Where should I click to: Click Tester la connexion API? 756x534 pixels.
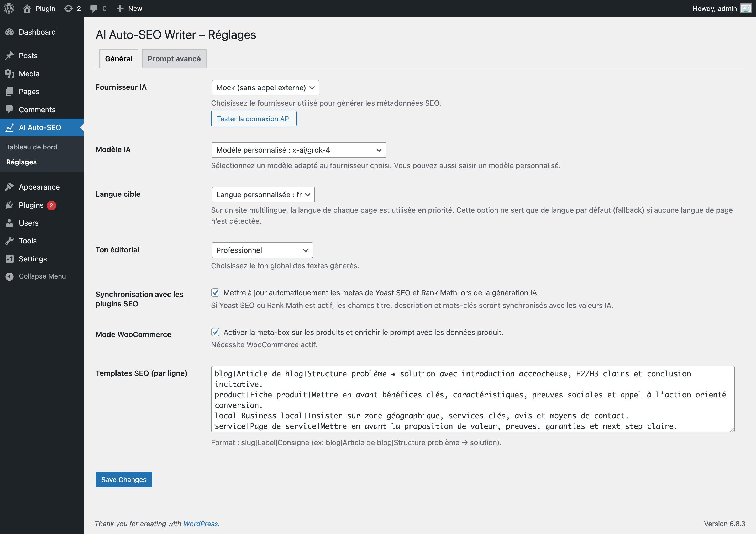(x=254, y=119)
